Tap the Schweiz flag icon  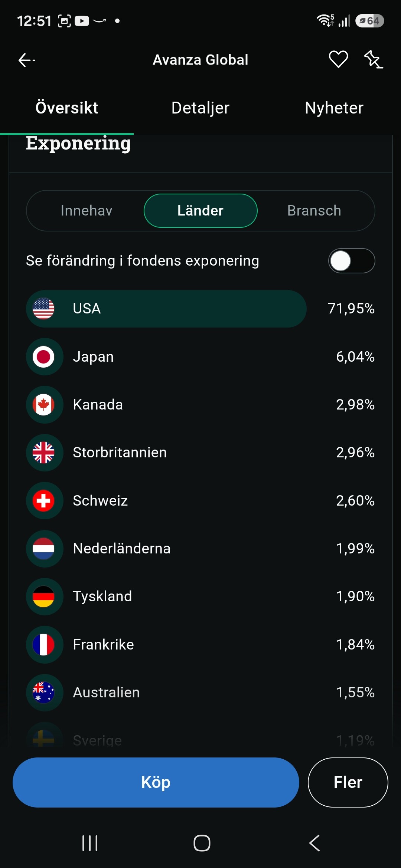(43, 501)
